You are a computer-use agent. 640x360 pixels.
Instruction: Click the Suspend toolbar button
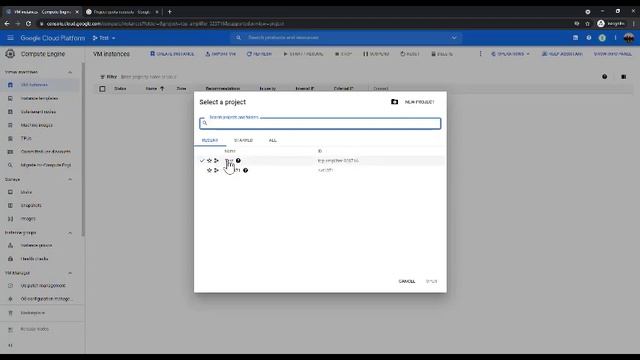coord(376,54)
